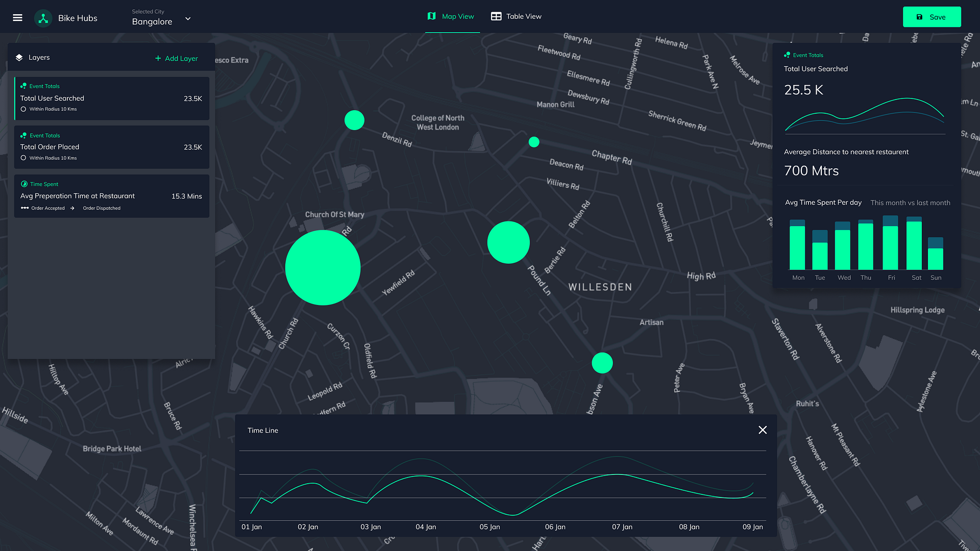Click the Table View grid icon
Image resolution: width=980 pixels, height=551 pixels.
(x=496, y=16)
